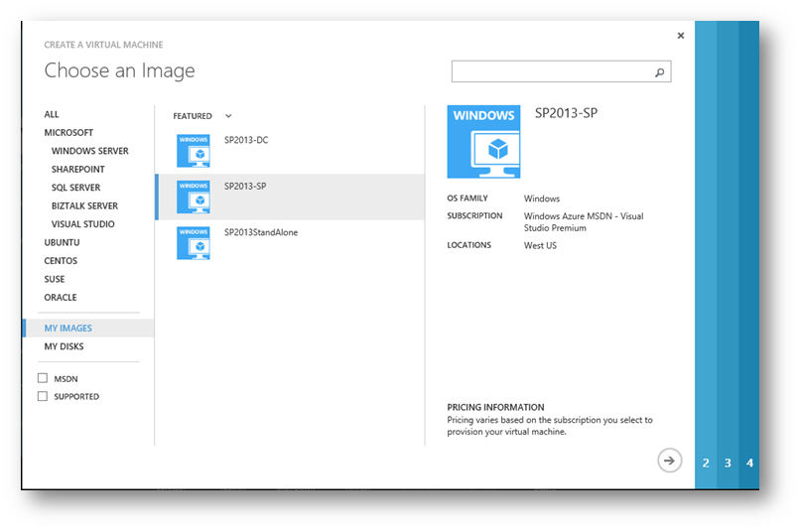Open My Images section
The height and width of the screenshot is (532, 801).
click(89, 329)
